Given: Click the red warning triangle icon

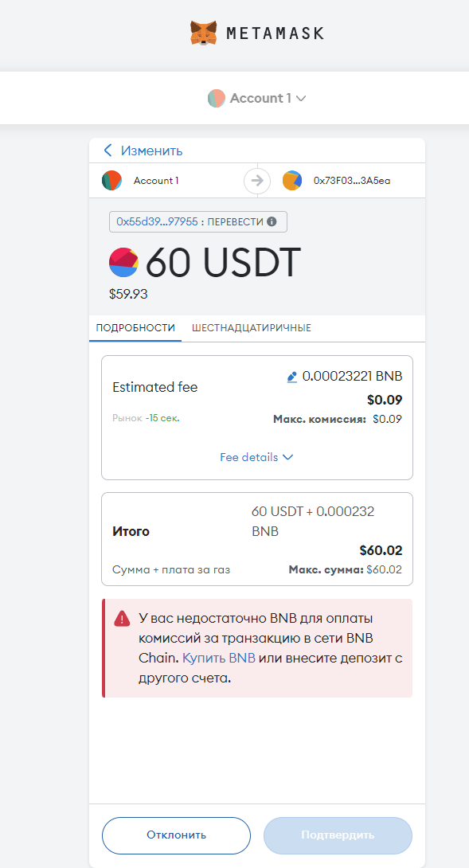Looking at the screenshot, I should (122, 619).
